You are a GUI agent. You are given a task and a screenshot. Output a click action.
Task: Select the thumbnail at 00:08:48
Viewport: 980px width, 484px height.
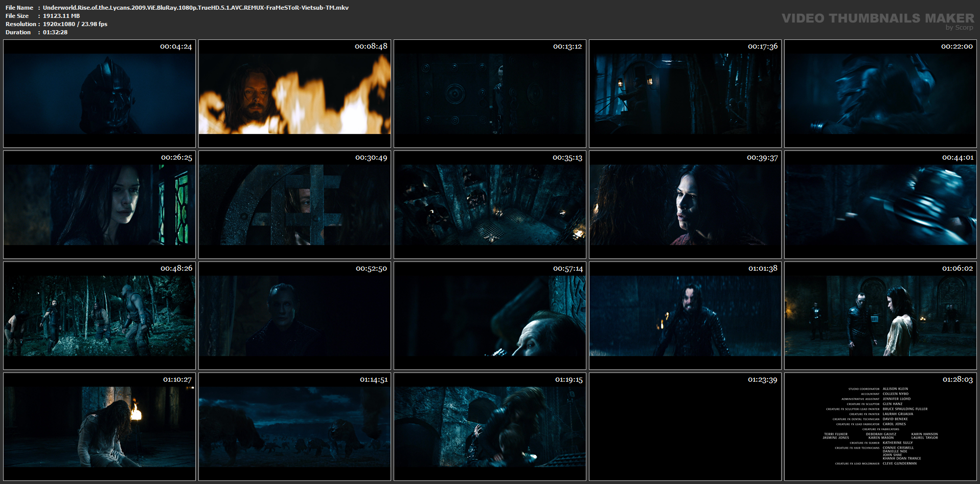click(x=294, y=94)
